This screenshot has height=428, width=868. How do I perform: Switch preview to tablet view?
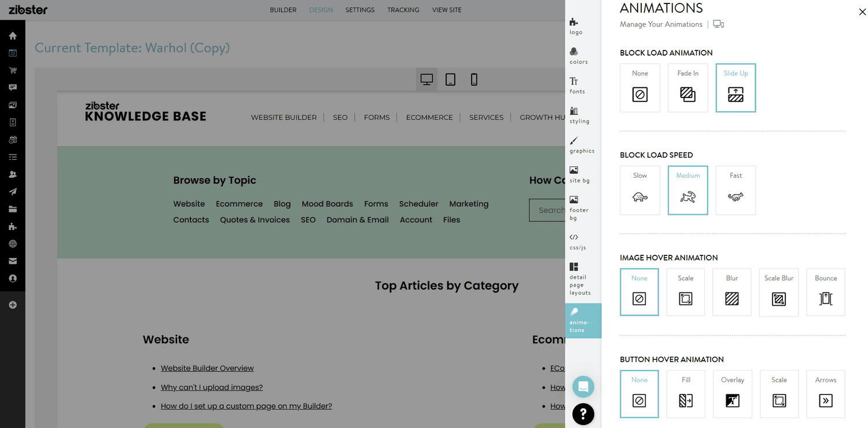pos(450,79)
